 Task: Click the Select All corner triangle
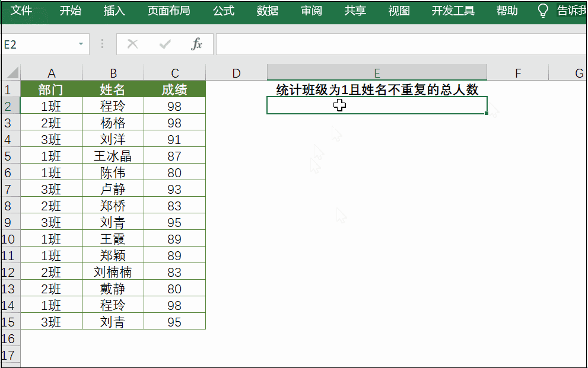tap(11, 73)
